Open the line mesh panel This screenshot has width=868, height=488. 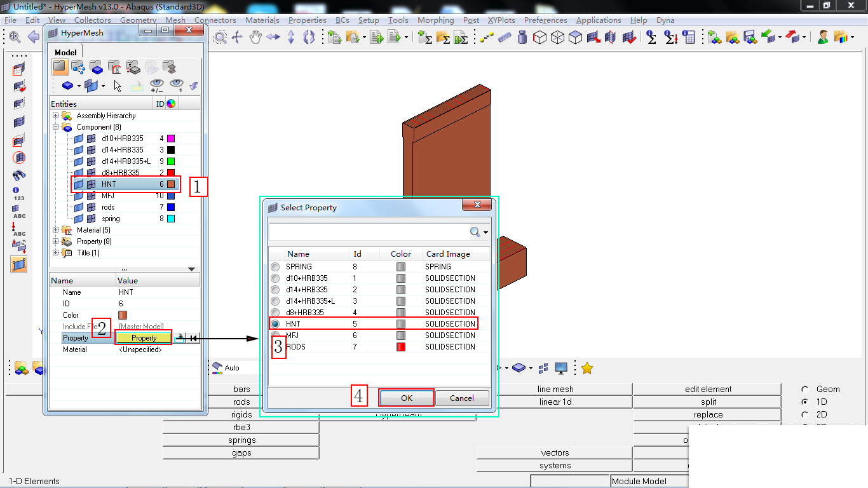(x=555, y=389)
